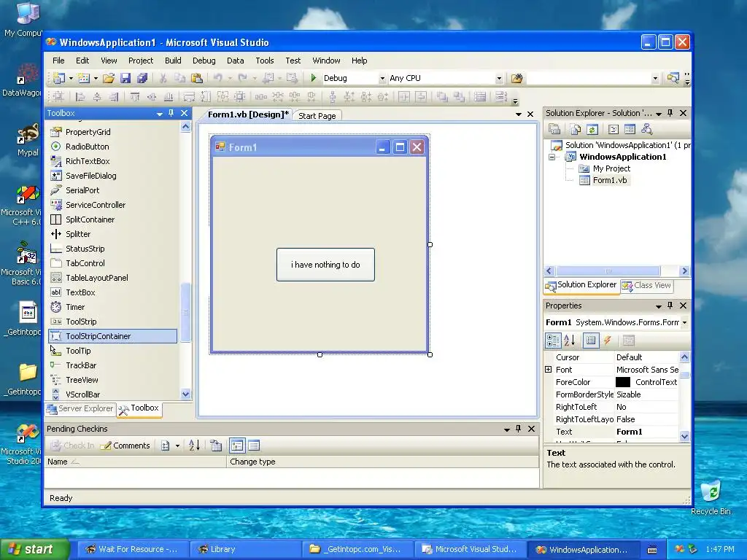Open the File menu
The width and height of the screenshot is (747, 560).
click(58, 61)
